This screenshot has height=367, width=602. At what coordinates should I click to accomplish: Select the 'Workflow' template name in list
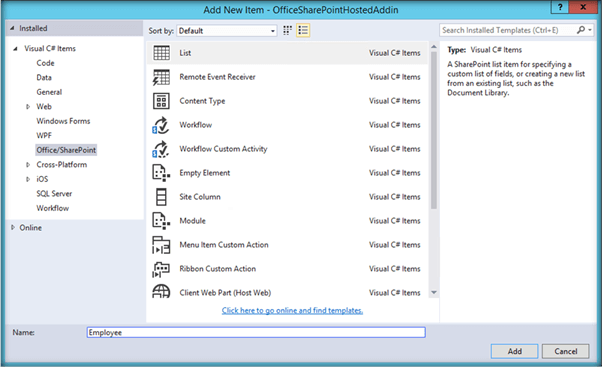(195, 125)
